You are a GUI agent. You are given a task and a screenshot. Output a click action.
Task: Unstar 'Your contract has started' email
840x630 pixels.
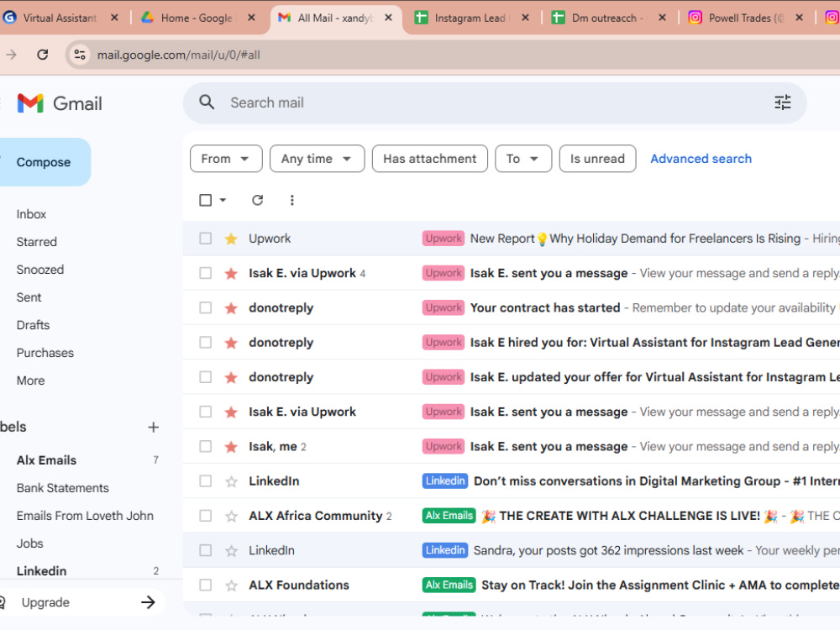click(231, 308)
